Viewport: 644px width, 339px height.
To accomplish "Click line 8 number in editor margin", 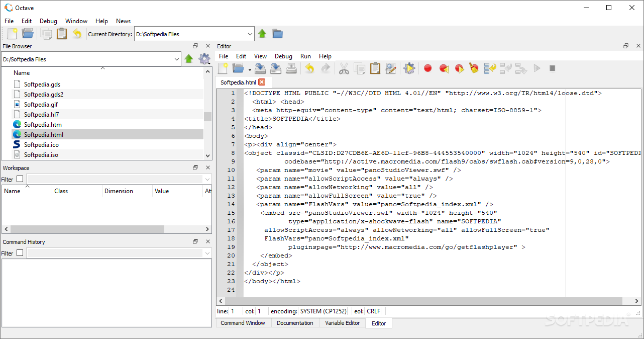I will 233,153.
